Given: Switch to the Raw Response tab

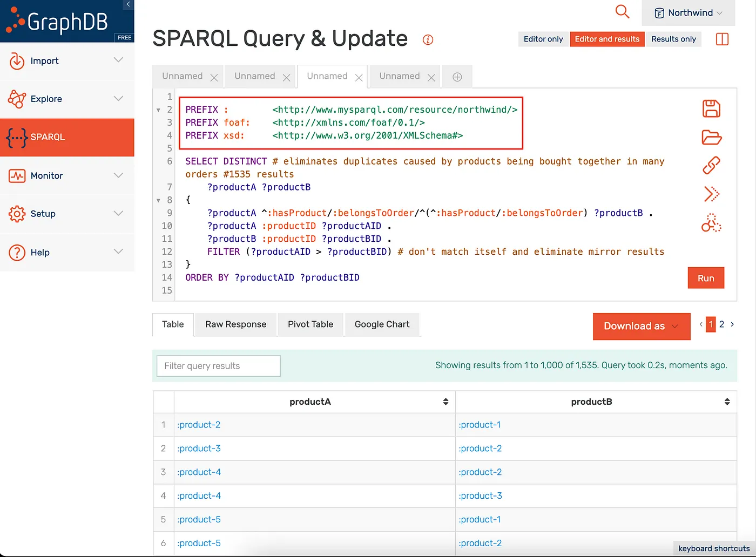Looking at the screenshot, I should click(235, 324).
